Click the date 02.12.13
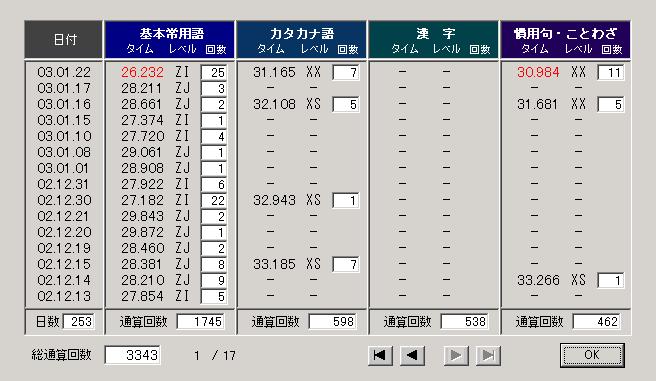 [64, 296]
